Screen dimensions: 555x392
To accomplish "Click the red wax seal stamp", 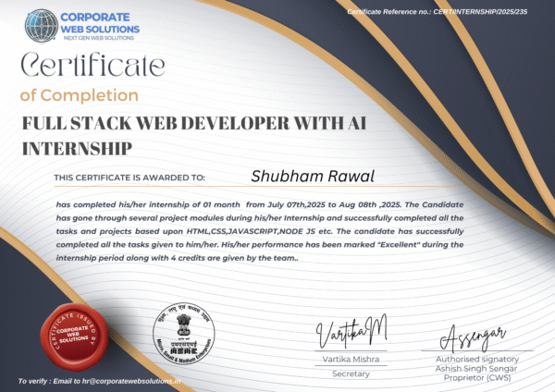I will [74, 336].
